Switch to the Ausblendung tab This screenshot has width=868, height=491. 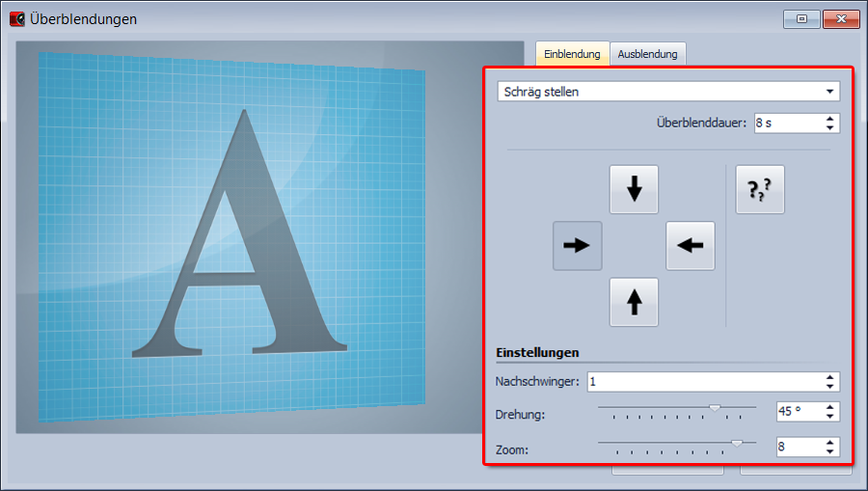pos(647,54)
